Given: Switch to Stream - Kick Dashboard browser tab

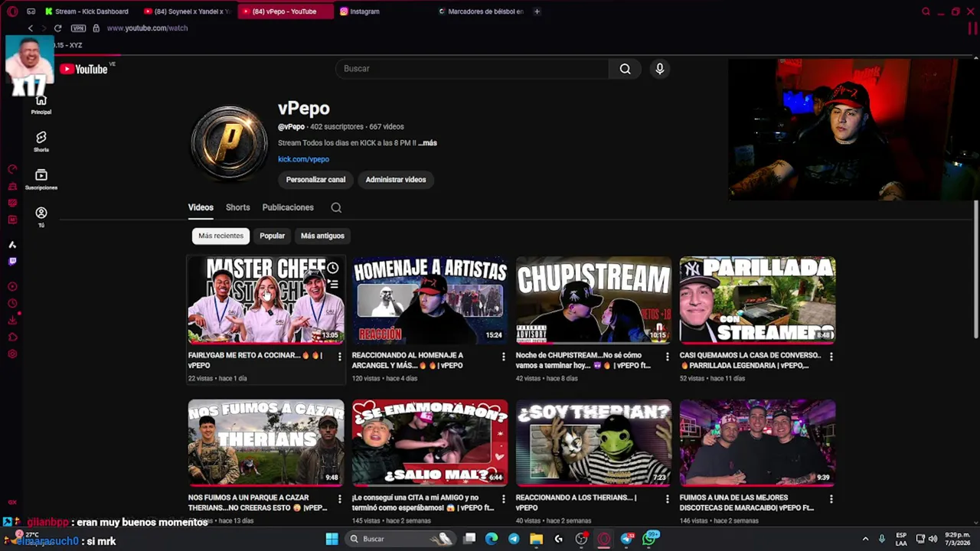Looking at the screenshot, I should (x=87, y=11).
